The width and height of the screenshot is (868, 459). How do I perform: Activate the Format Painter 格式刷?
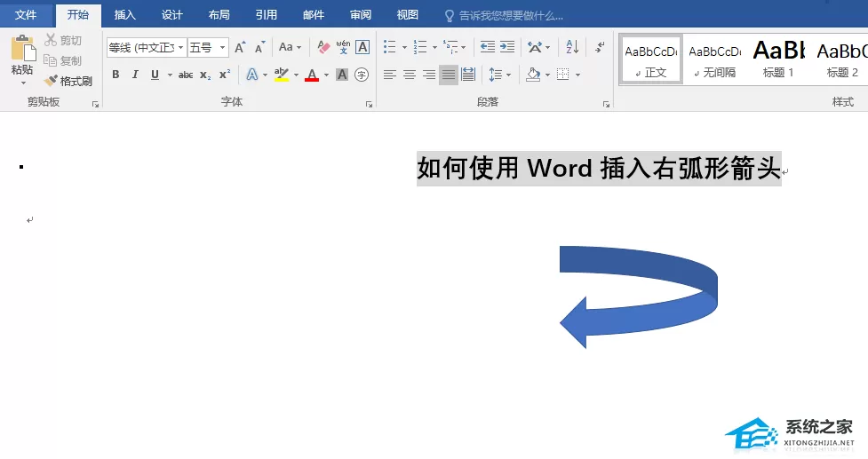pyautogui.click(x=68, y=81)
